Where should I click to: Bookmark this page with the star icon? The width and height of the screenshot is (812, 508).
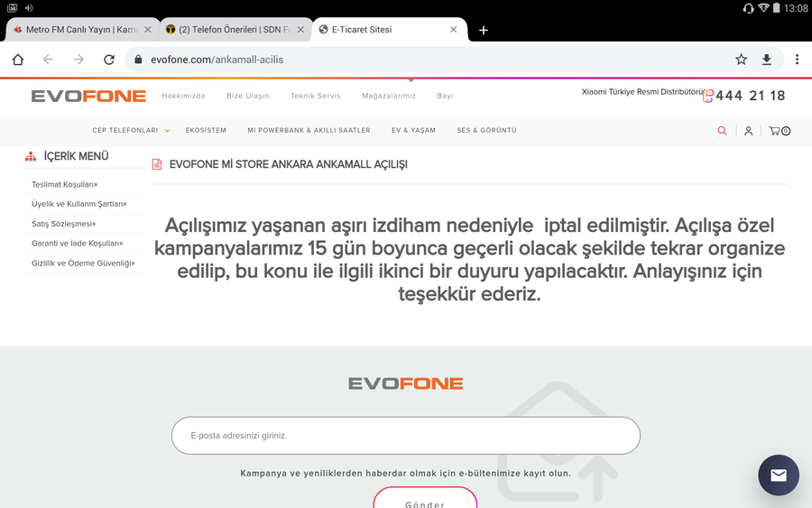741,60
